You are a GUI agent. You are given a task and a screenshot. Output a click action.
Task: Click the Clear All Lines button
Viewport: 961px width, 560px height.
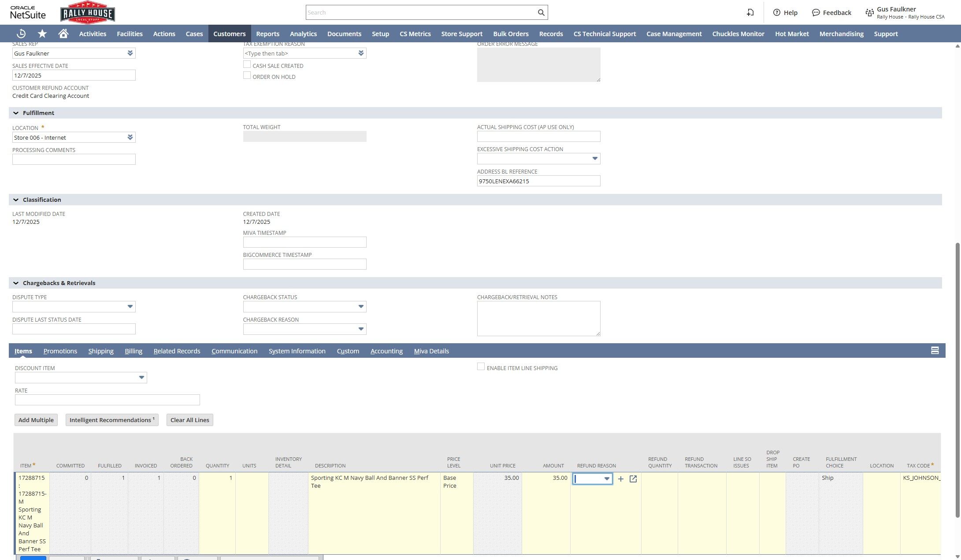pyautogui.click(x=190, y=420)
